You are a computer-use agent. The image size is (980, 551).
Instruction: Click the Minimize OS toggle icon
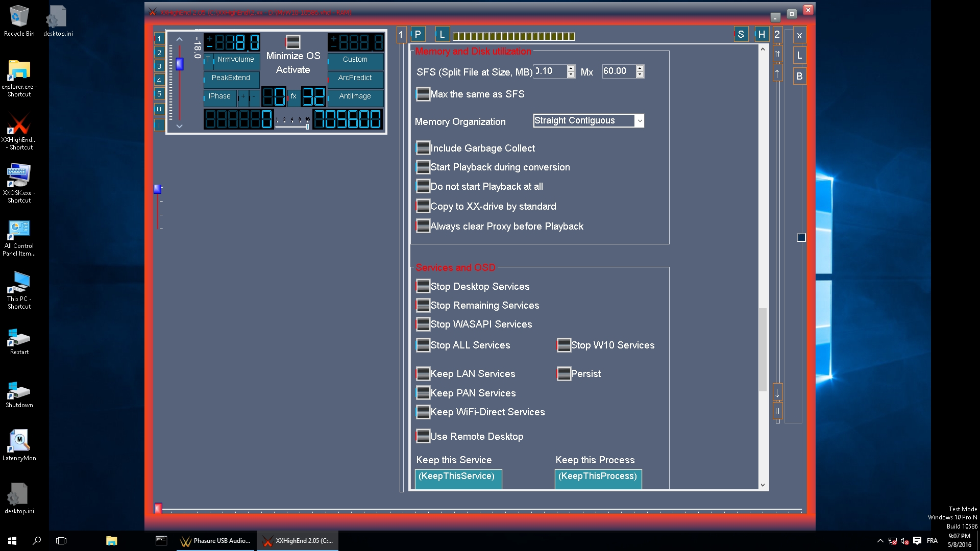(293, 41)
